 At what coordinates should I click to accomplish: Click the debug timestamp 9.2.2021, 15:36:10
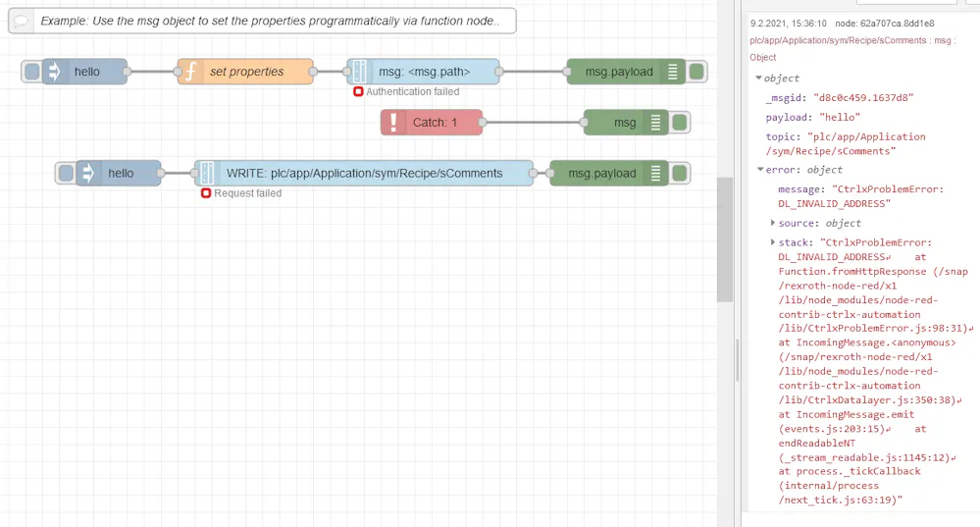[788, 24]
